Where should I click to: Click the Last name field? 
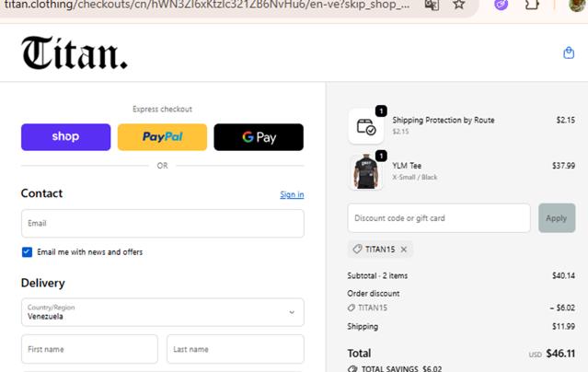[235, 349]
